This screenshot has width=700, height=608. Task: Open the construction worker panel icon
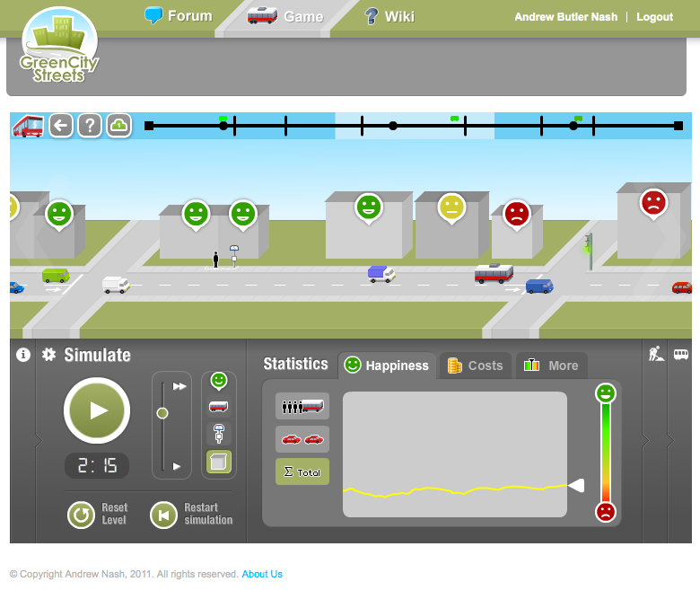(x=656, y=354)
